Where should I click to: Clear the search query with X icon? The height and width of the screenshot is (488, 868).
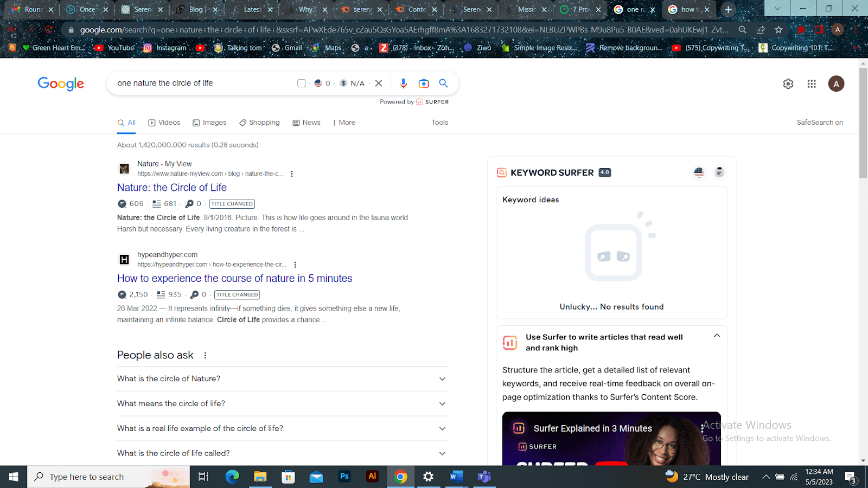379,83
